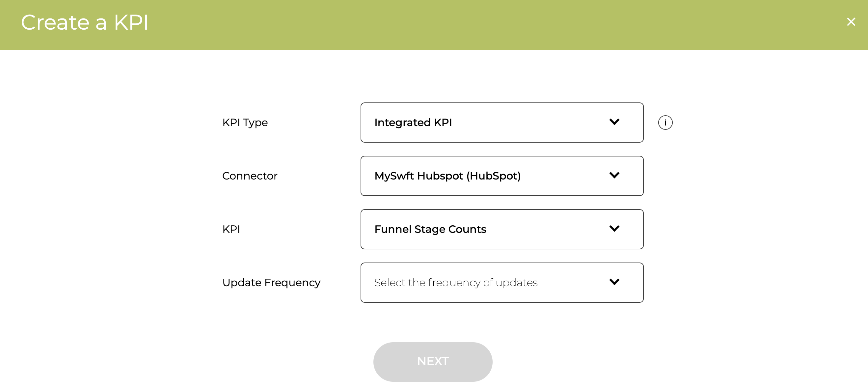Open the KPI Type info icon
This screenshot has width=868, height=390.
665,122
